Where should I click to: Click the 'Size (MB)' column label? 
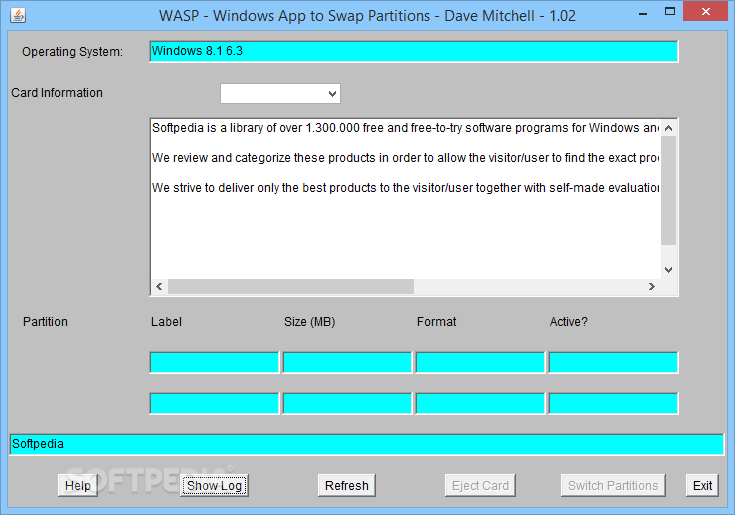309,322
